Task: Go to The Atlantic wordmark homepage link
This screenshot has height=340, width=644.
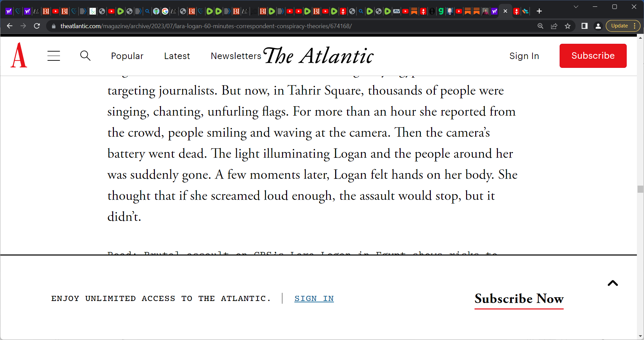Action: (x=318, y=56)
